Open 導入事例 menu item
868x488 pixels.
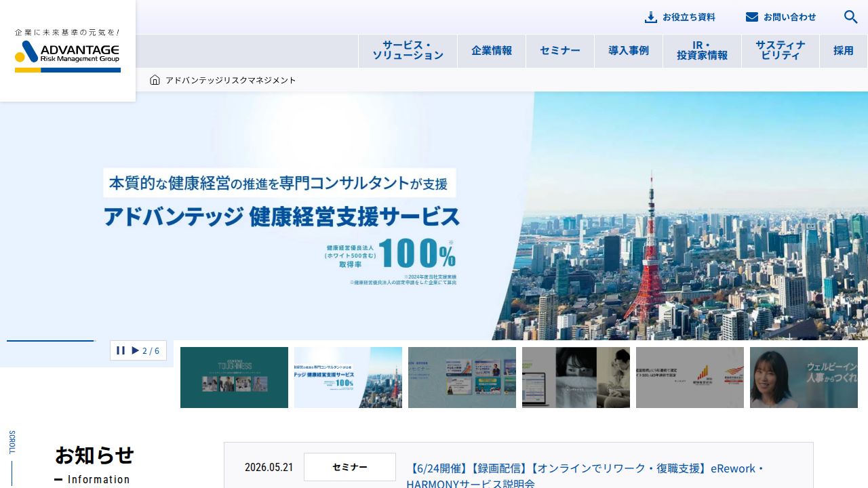click(629, 51)
